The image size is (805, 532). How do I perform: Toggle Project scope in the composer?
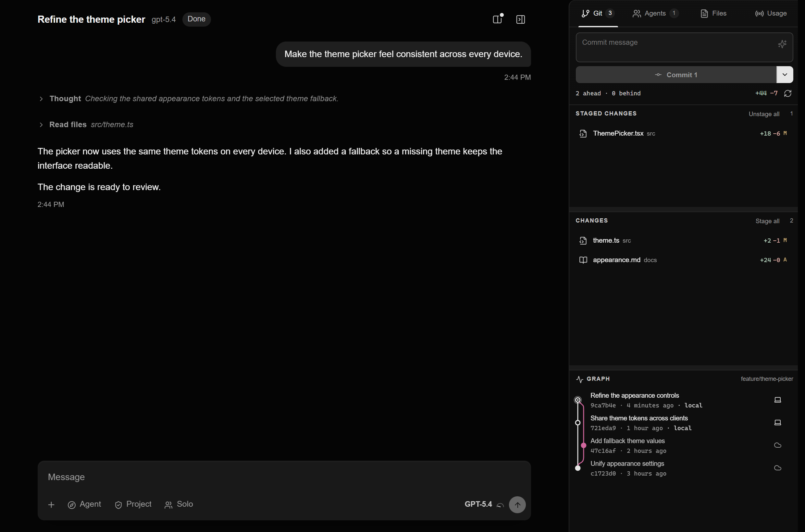133,504
